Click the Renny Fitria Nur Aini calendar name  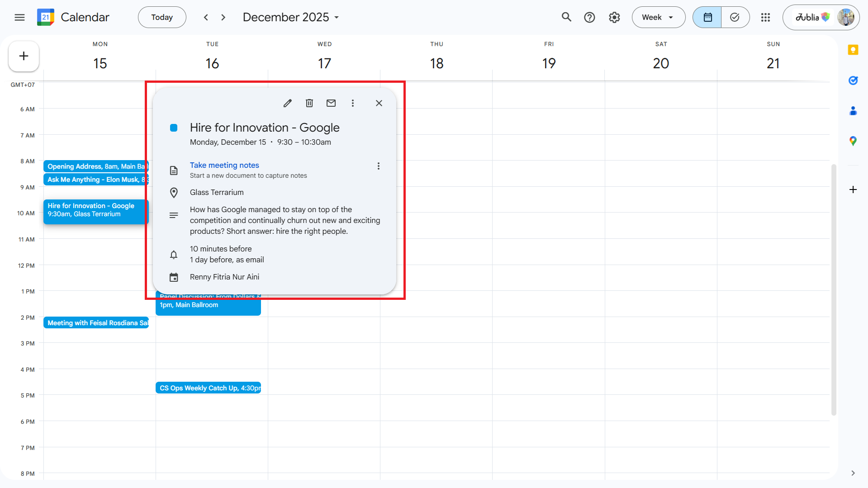coord(224,277)
